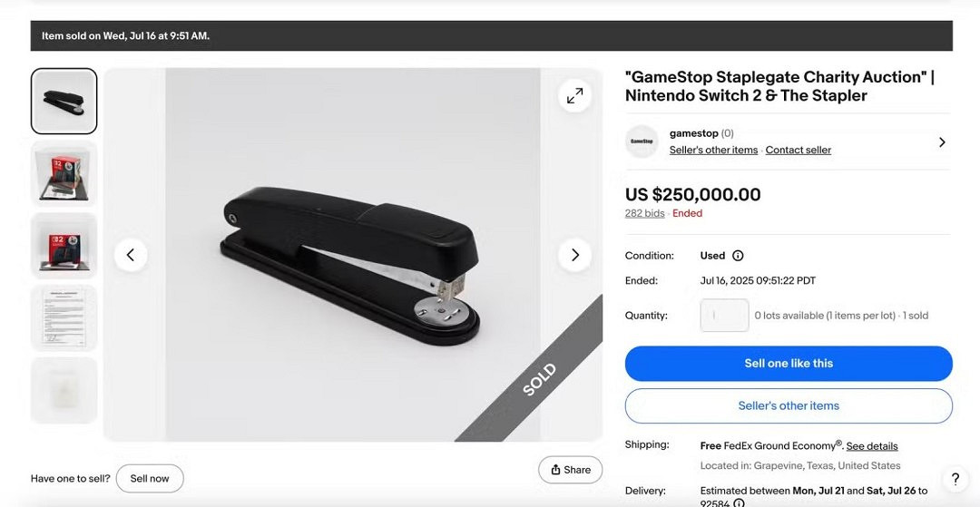The image size is (980, 507).
Task: Open Condition info tooltip icon
Action: click(738, 256)
